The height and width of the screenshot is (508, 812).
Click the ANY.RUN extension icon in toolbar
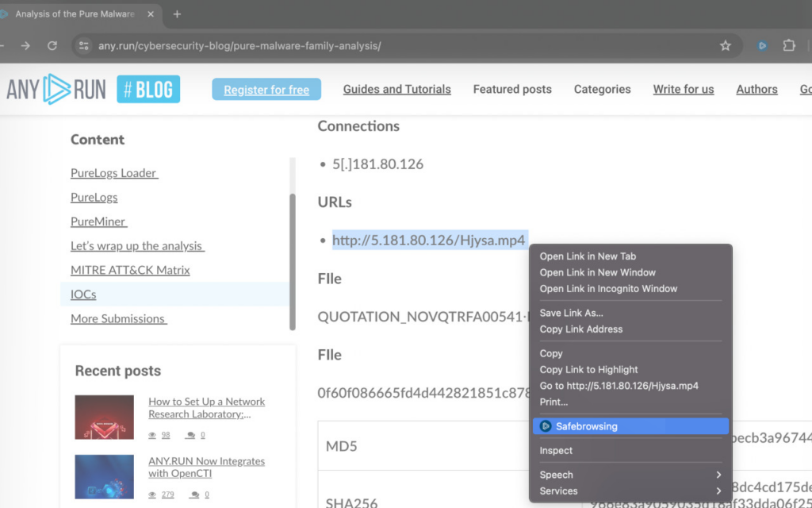[x=762, y=46]
